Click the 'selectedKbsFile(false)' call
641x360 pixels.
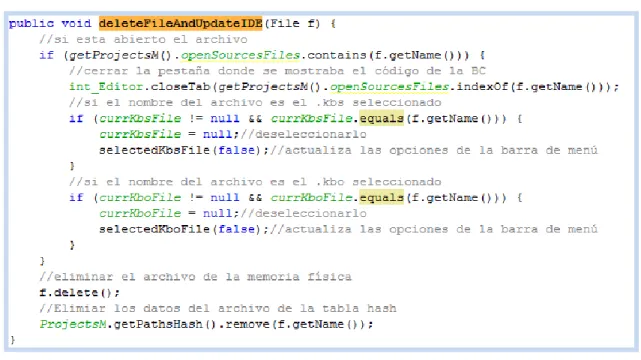(180, 150)
